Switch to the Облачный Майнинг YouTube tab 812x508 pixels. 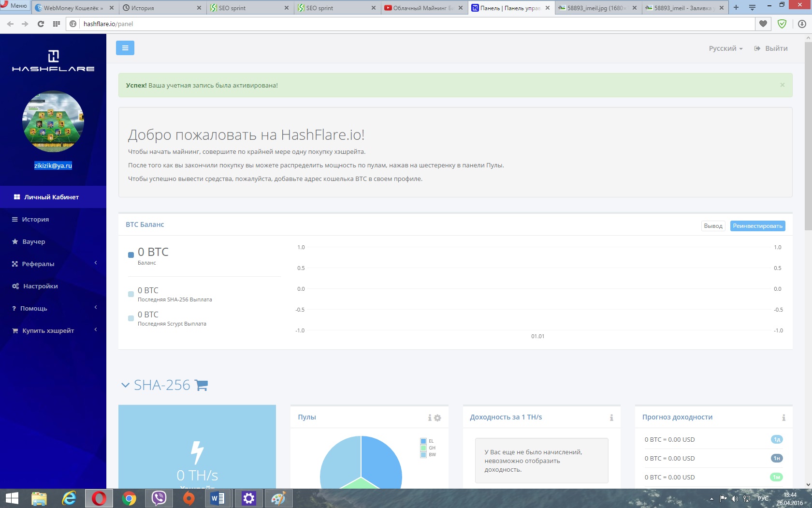point(424,8)
